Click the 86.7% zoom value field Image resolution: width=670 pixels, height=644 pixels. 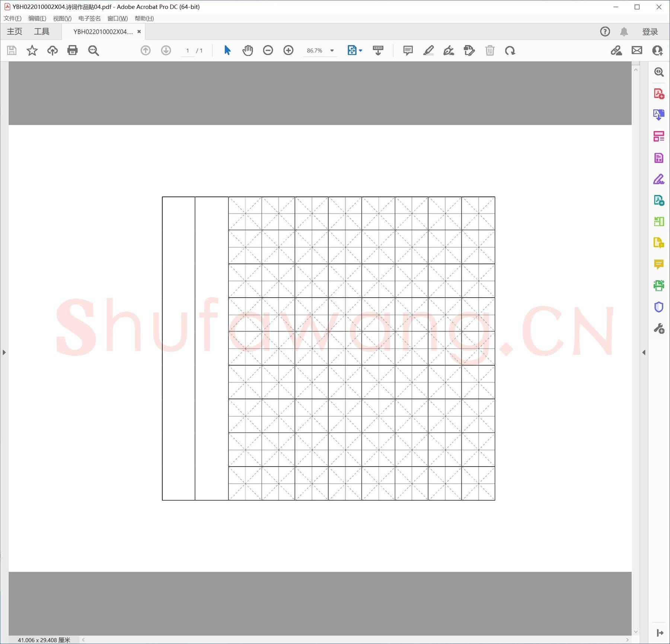[x=315, y=51]
